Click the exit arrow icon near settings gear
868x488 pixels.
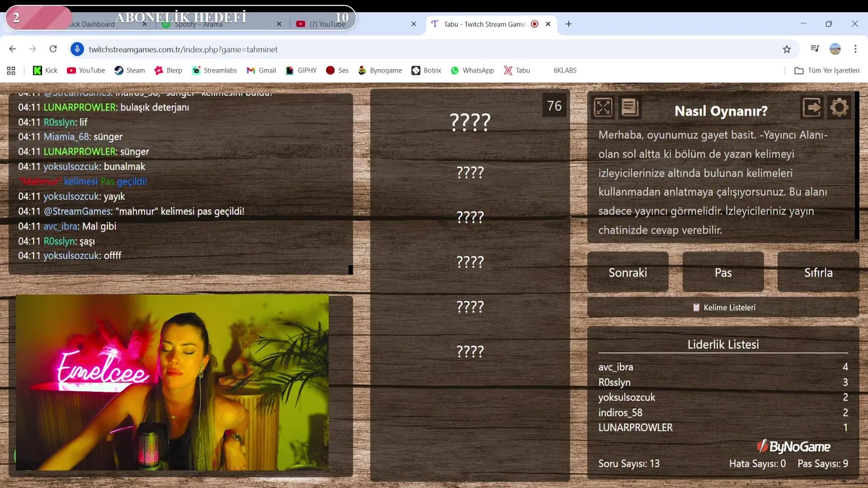(x=812, y=107)
